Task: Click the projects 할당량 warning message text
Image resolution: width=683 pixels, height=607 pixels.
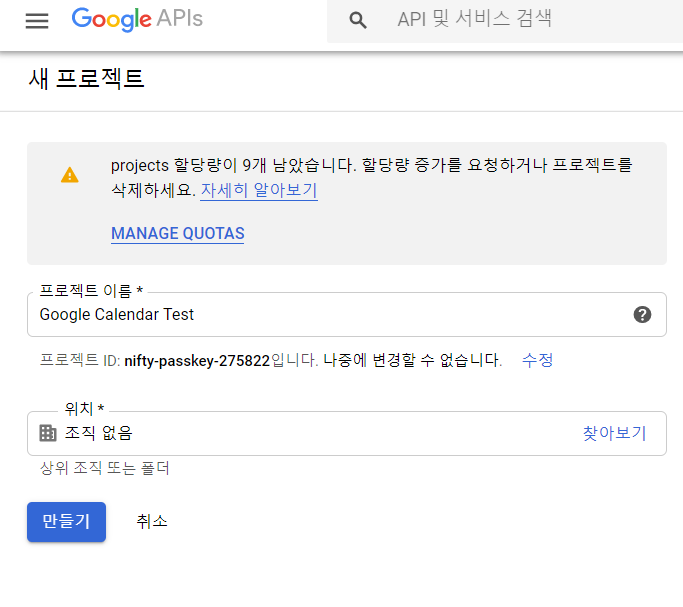Action: (372, 178)
